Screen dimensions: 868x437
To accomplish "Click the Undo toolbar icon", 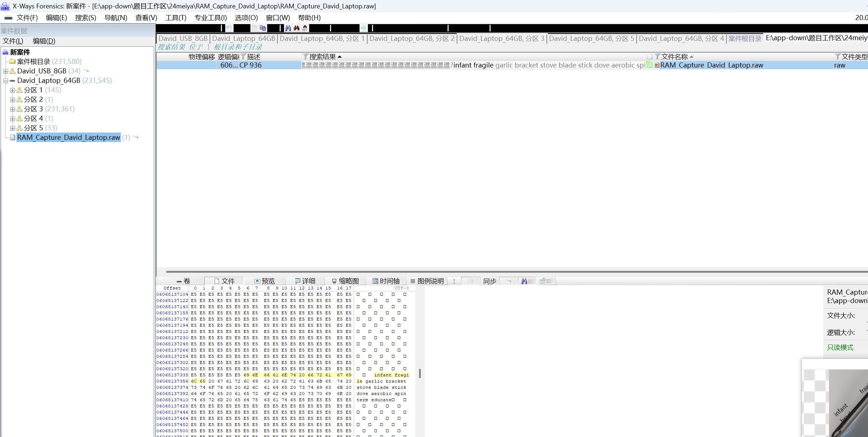I will [x=229, y=28].
